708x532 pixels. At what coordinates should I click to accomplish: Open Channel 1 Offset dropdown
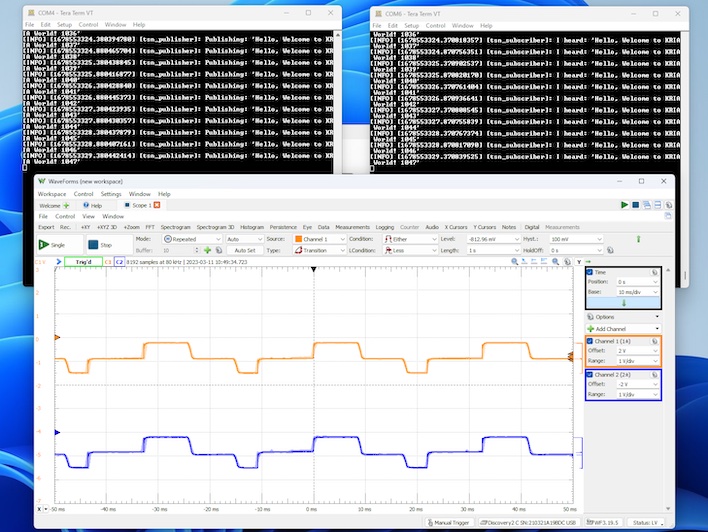(x=638, y=351)
